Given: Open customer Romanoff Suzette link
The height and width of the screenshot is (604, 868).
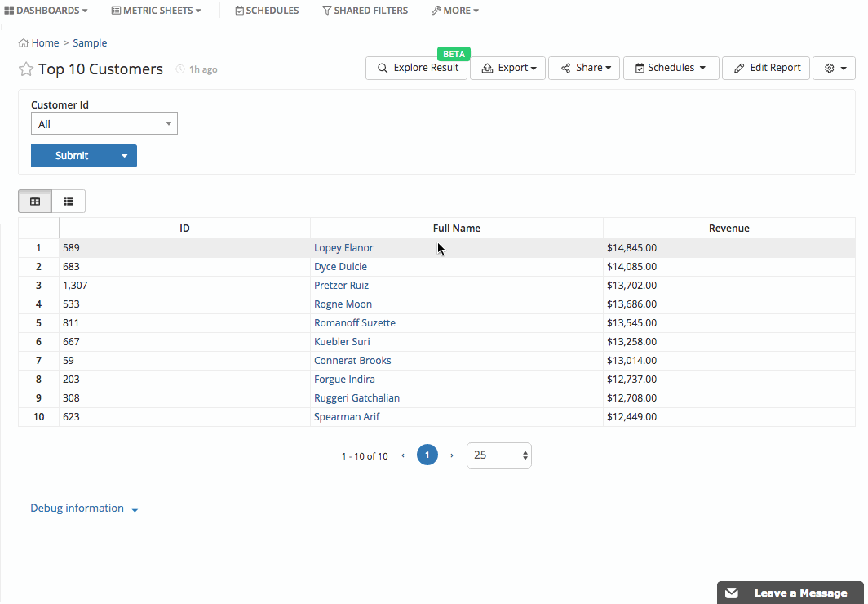Looking at the screenshot, I should (355, 323).
